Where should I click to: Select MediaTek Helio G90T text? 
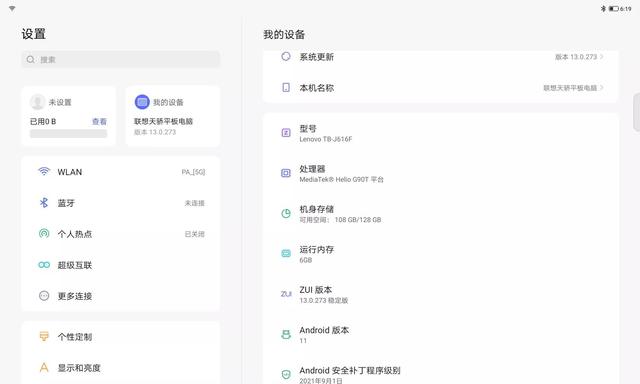[x=342, y=179]
